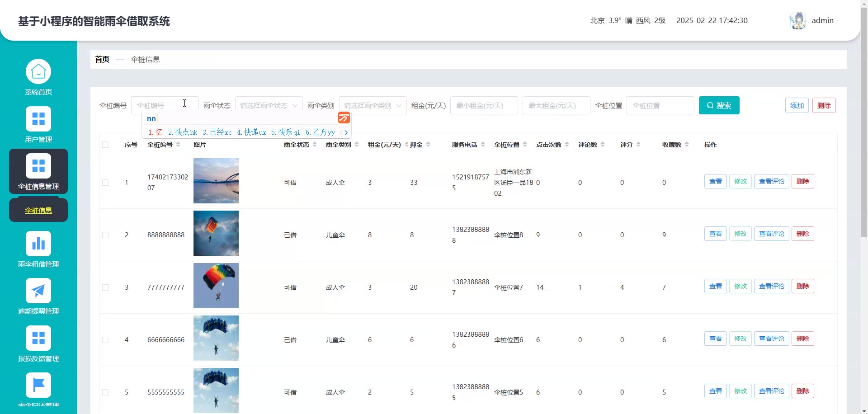
Task: Open the 雨伞租借管理 bar chart icon
Action: click(x=38, y=244)
